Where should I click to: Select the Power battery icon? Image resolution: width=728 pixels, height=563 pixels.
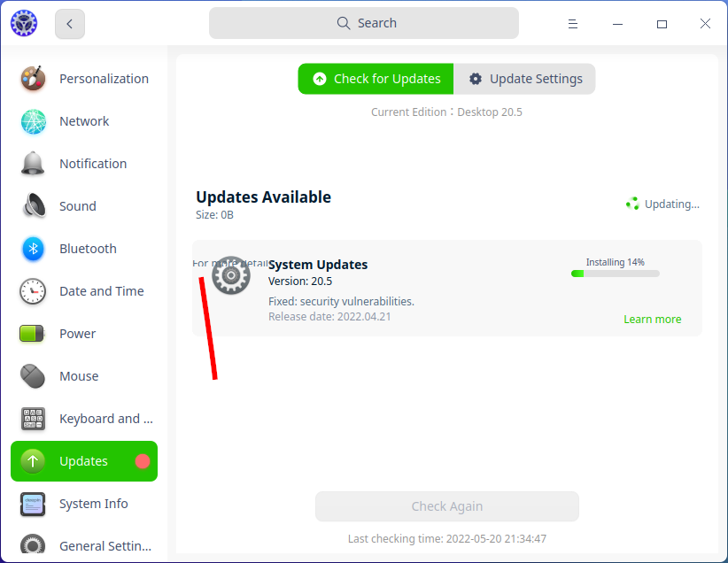coord(32,334)
